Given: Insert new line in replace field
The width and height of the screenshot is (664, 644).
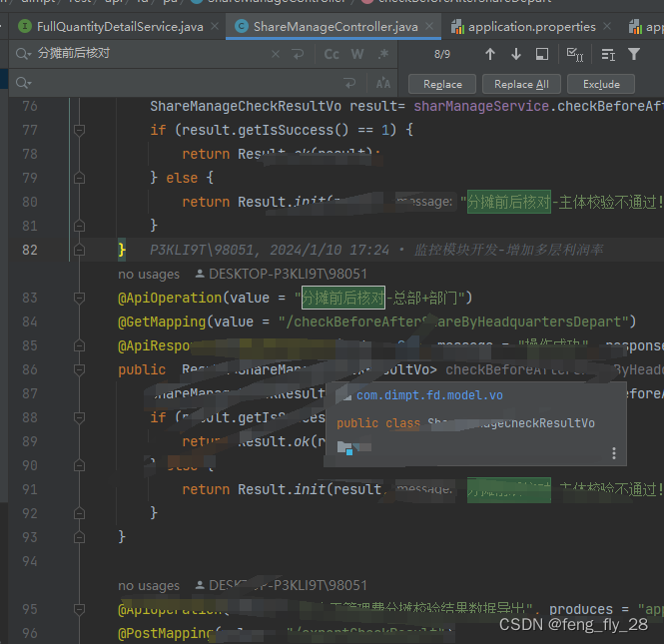Looking at the screenshot, I should coord(349,83).
